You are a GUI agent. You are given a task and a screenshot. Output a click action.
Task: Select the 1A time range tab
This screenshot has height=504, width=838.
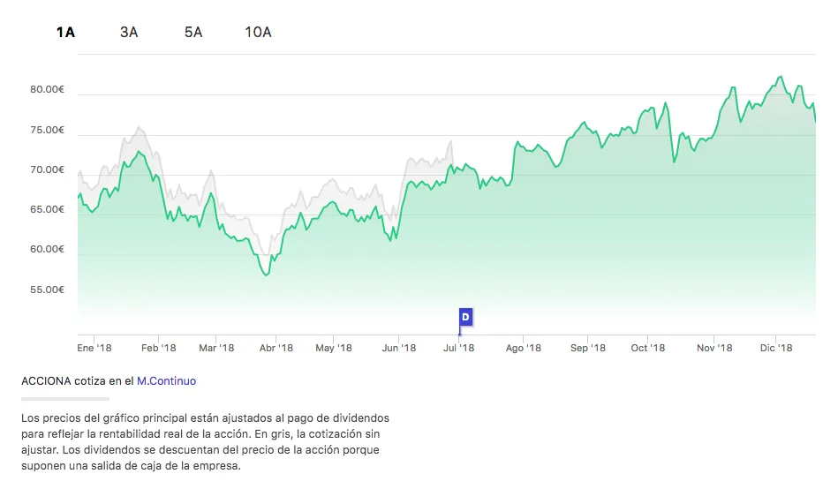65,33
